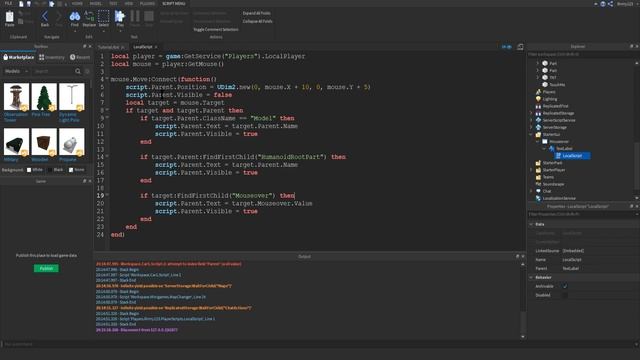Open the Marketplace tab in Toolbox
640x360 pixels.
(19, 58)
